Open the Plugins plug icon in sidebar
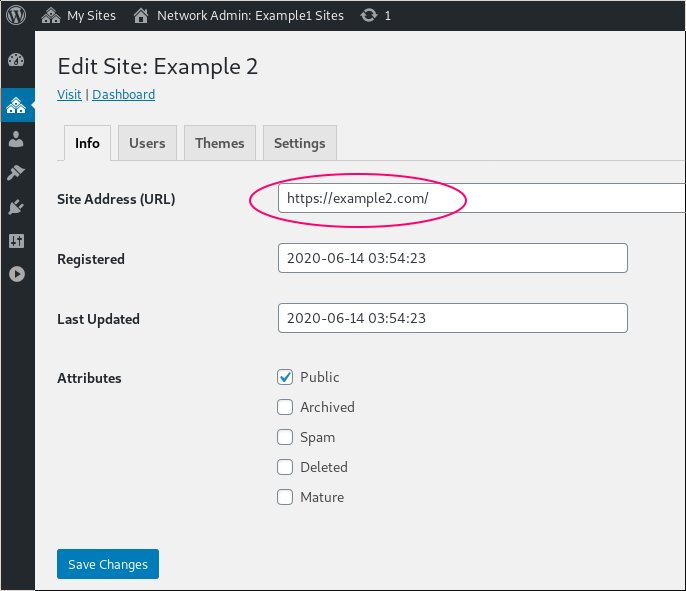This screenshot has height=591, width=686. (16, 206)
